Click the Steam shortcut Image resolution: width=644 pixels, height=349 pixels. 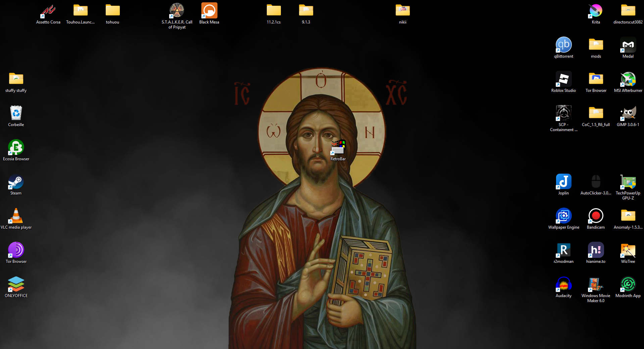click(16, 182)
